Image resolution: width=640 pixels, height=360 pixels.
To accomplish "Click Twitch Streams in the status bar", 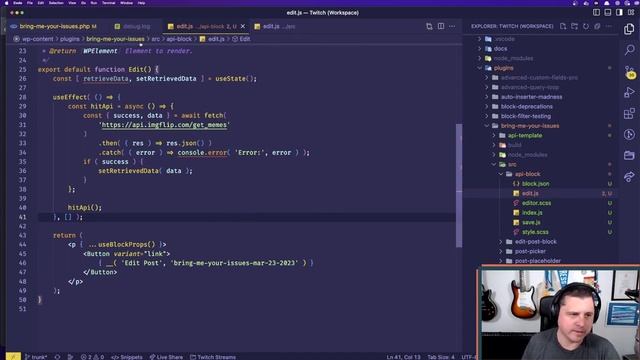I will [213, 357].
